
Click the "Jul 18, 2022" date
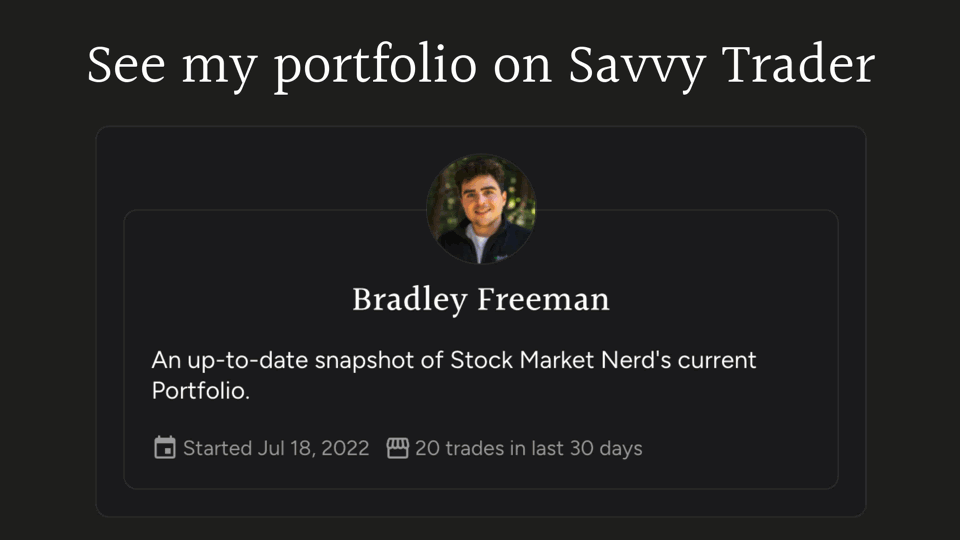[313, 448]
